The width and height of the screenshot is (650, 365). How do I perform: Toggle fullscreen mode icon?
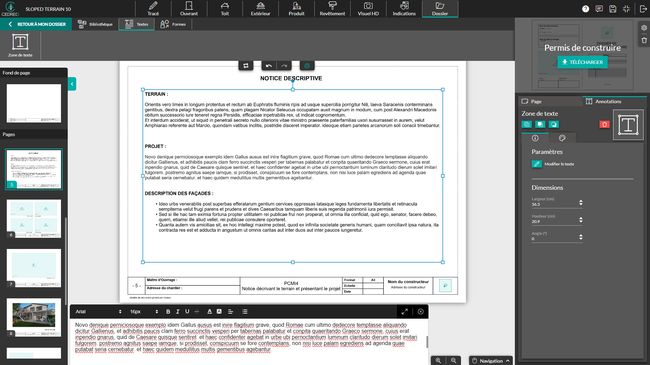[626, 9]
